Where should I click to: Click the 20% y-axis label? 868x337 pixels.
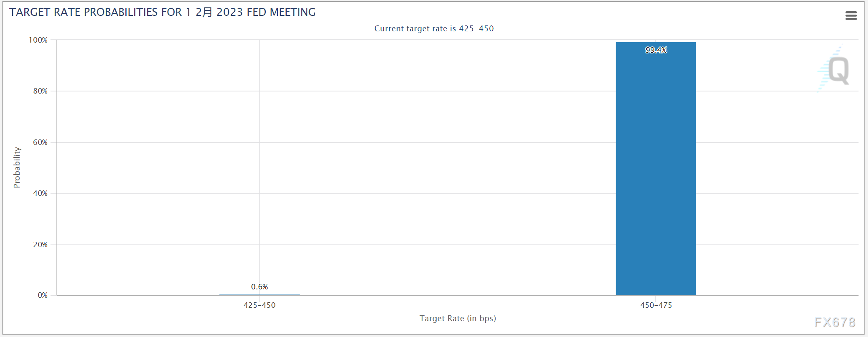coord(41,245)
